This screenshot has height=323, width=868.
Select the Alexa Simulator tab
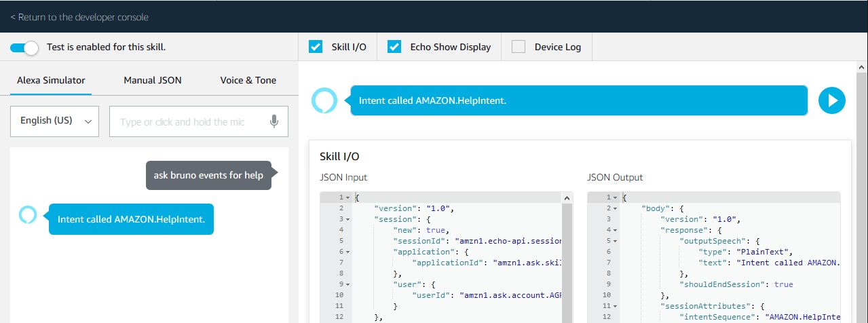pyautogui.click(x=51, y=80)
